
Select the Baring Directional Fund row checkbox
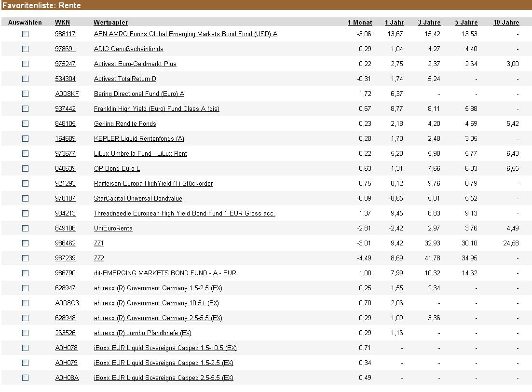tap(25, 94)
